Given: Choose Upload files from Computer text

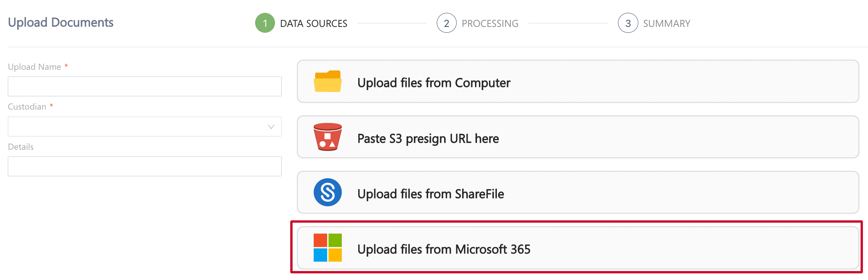Looking at the screenshot, I should pyautogui.click(x=434, y=83).
